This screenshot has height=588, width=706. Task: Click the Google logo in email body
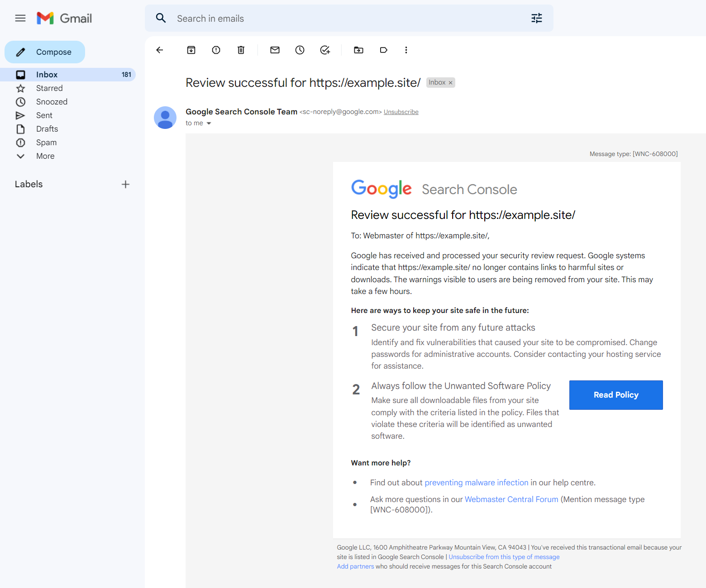[382, 189]
